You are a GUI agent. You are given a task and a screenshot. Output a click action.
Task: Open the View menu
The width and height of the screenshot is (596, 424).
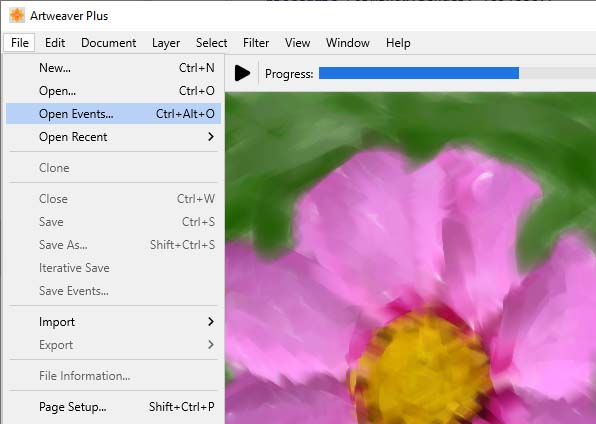(x=298, y=43)
